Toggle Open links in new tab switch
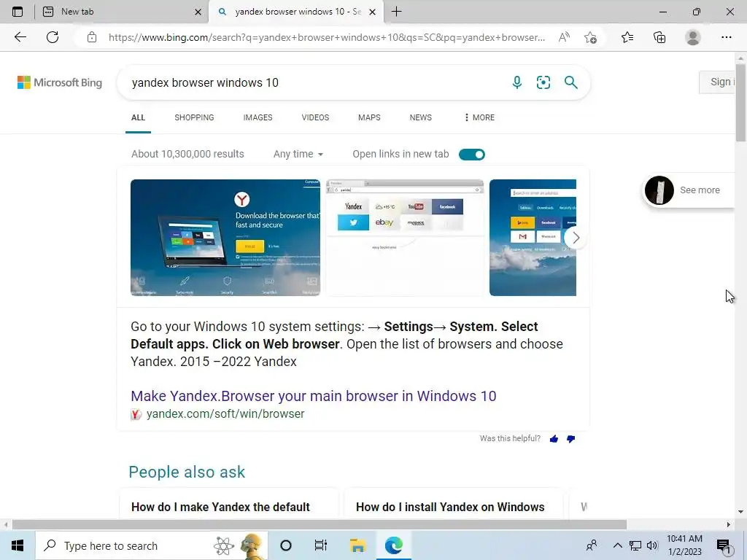This screenshot has width=747, height=560. [472, 155]
